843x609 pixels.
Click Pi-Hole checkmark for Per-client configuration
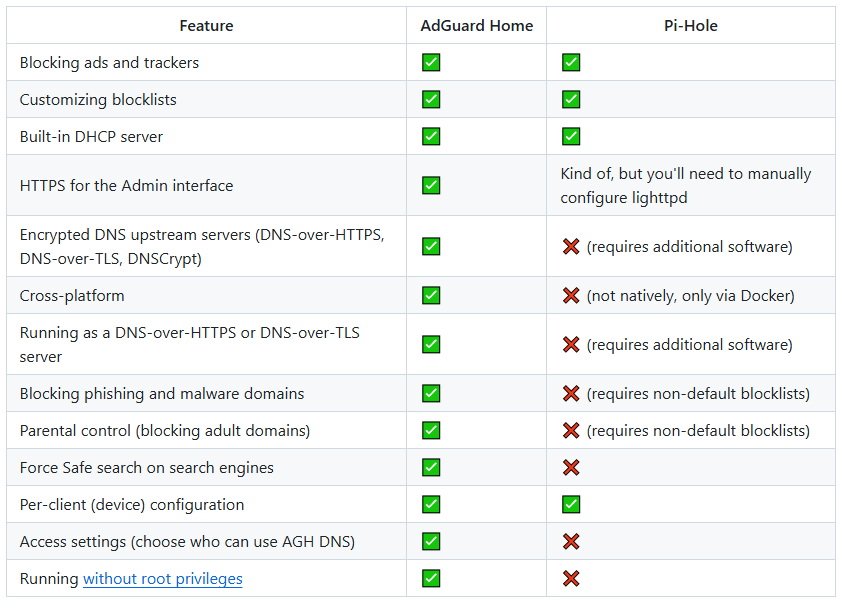point(571,505)
